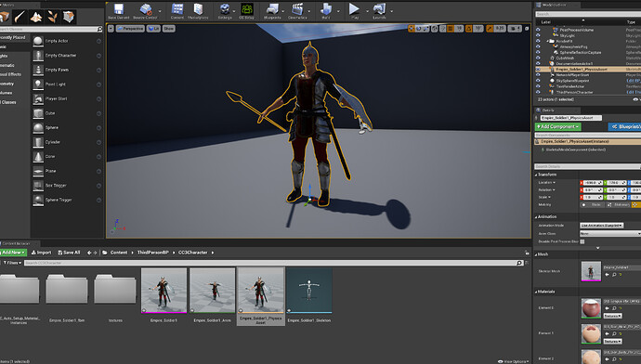Click the Build toolbar icon
The width and height of the screenshot is (641, 364).
click(326, 11)
